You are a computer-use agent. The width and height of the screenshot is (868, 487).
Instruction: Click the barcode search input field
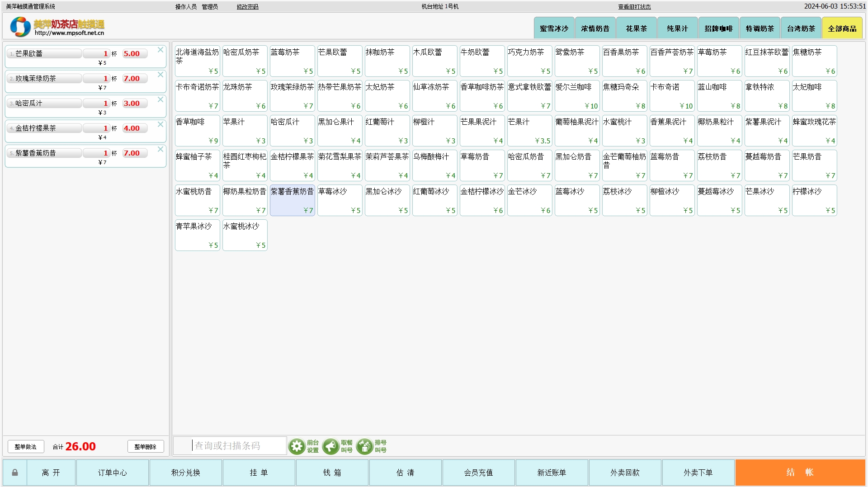click(239, 446)
